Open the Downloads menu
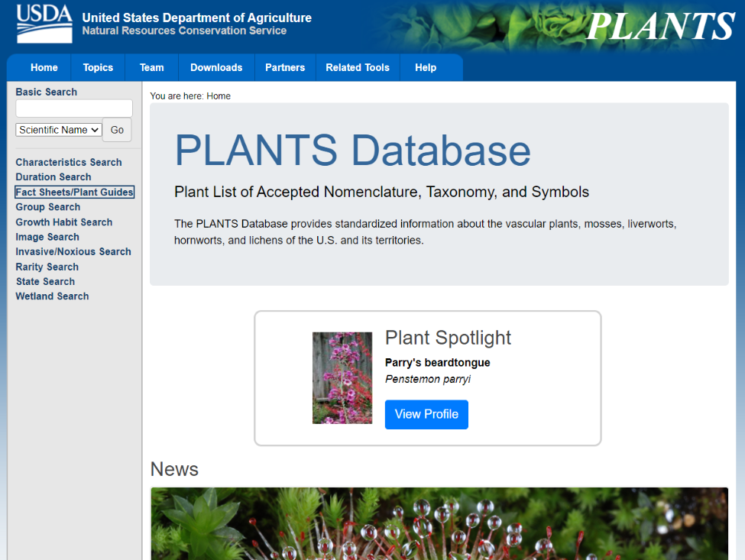 click(216, 67)
